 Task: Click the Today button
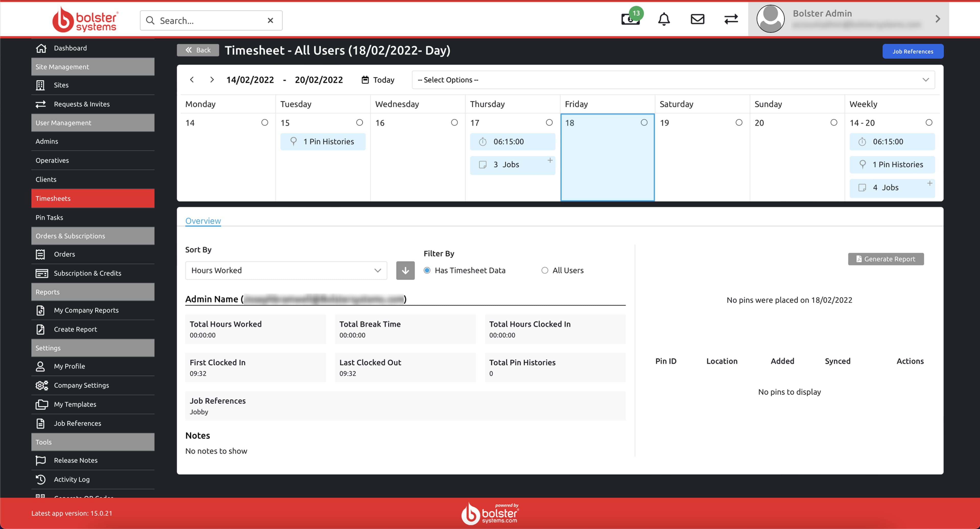tap(378, 80)
